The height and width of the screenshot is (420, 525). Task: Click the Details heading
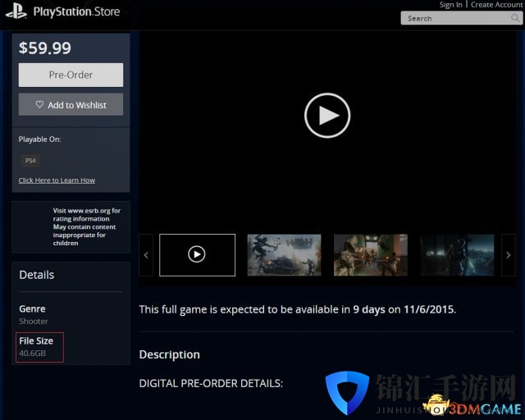point(37,275)
